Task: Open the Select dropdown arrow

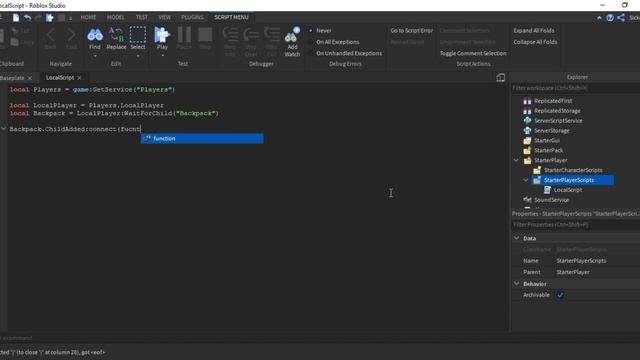Action: [x=138, y=56]
